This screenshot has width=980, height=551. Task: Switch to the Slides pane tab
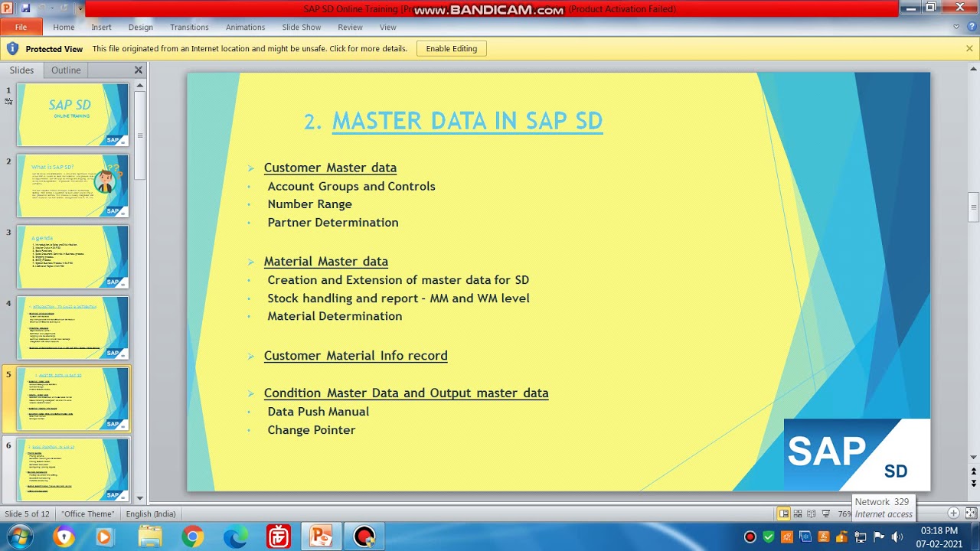[x=21, y=70]
